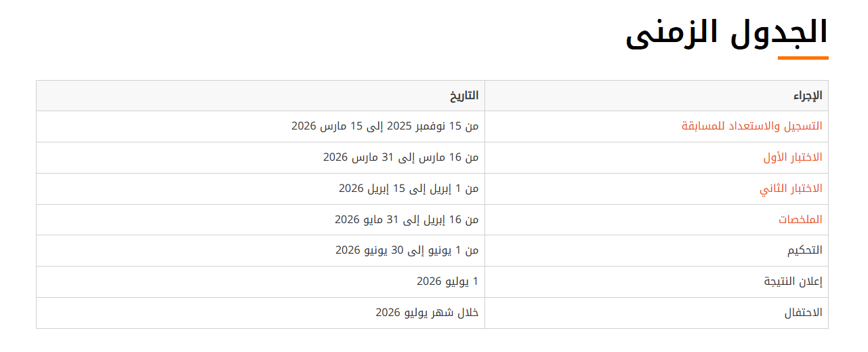868x352 pixels.
Task: Open the 'الملخصات' link
Action: [x=800, y=220]
